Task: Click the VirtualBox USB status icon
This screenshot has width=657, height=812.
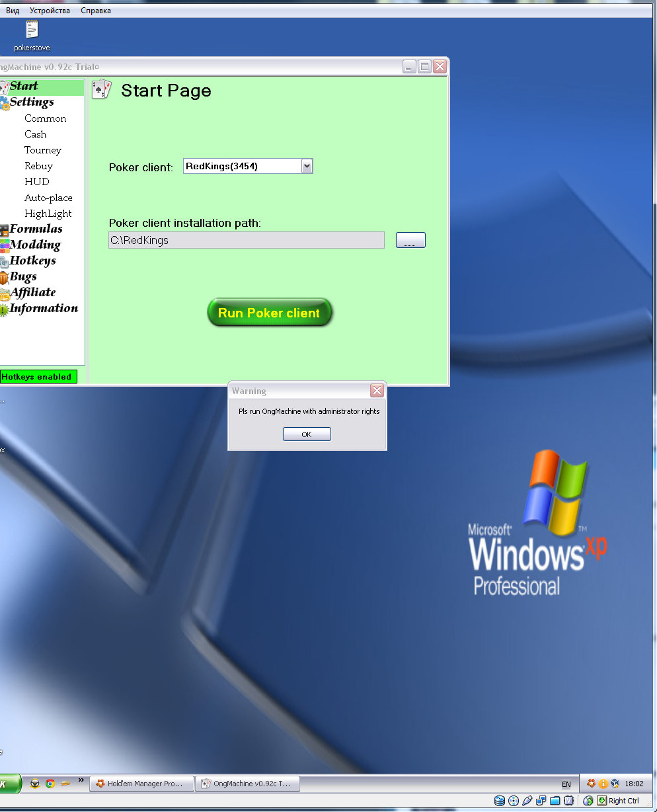Action: click(527, 801)
